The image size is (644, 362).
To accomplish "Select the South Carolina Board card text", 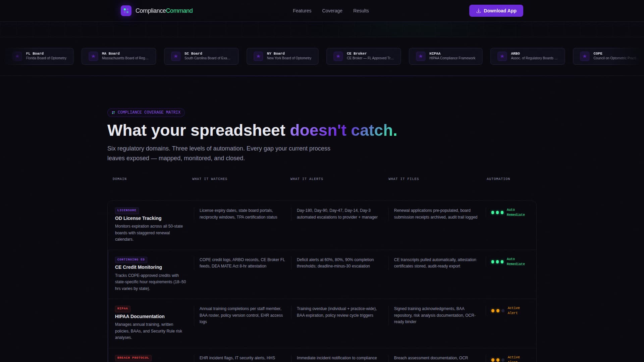I will [207, 58].
